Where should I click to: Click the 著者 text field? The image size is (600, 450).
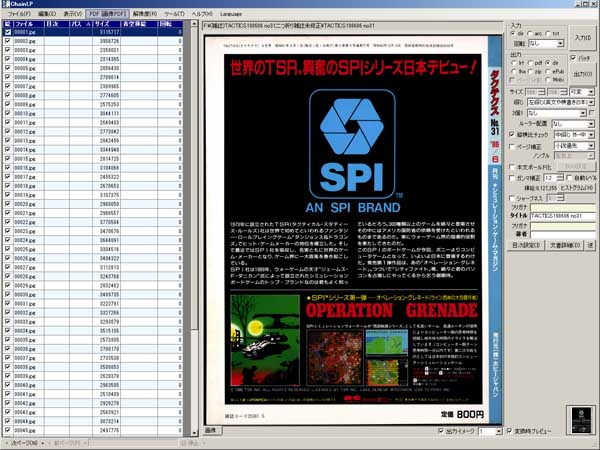tap(562, 234)
